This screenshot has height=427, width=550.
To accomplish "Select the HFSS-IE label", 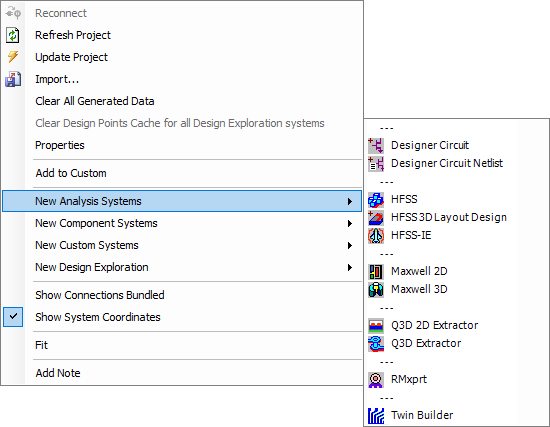I will [411, 235].
